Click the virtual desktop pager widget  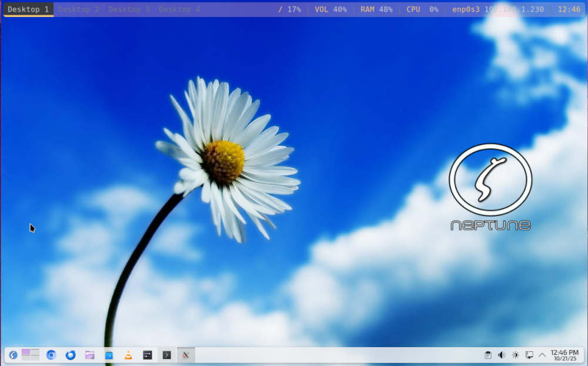point(31,354)
